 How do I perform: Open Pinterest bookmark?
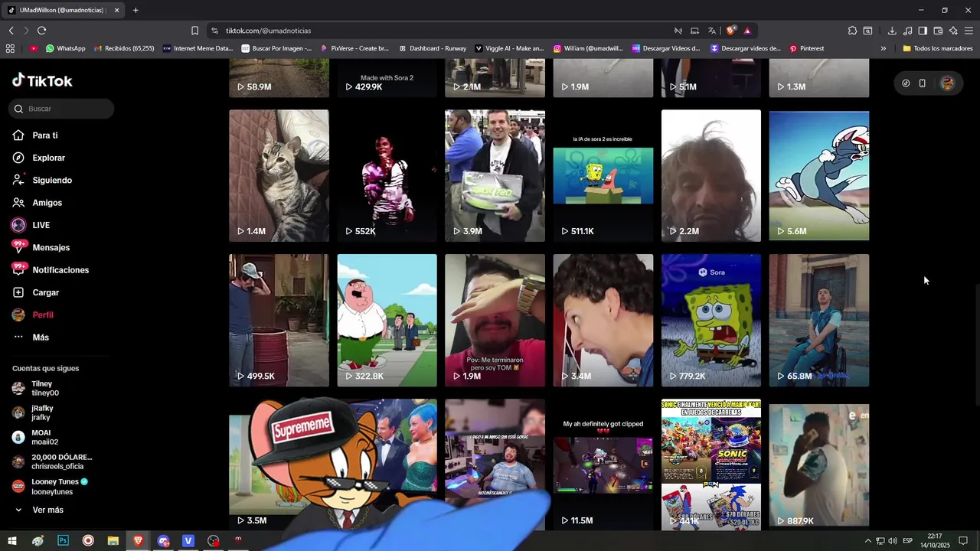pyautogui.click(x=807, y=48)
